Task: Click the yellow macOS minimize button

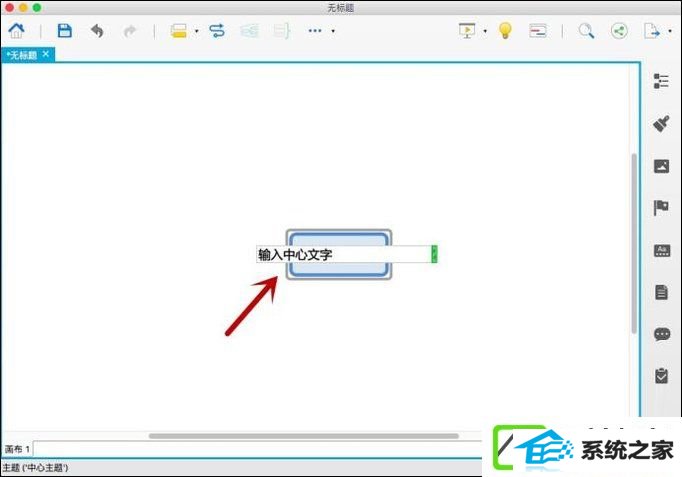Action: click(23, 7)
